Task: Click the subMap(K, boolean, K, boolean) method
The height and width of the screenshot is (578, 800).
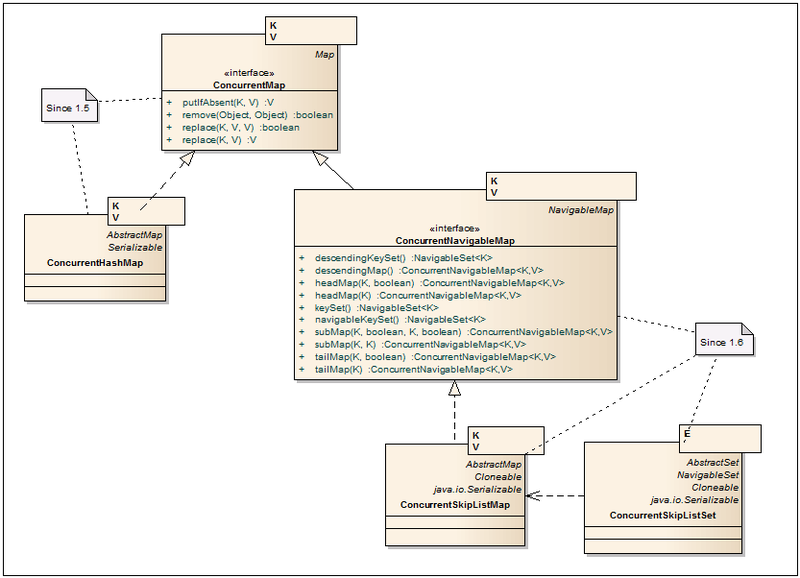Action: pyautogui.click(x=456, y=332)
